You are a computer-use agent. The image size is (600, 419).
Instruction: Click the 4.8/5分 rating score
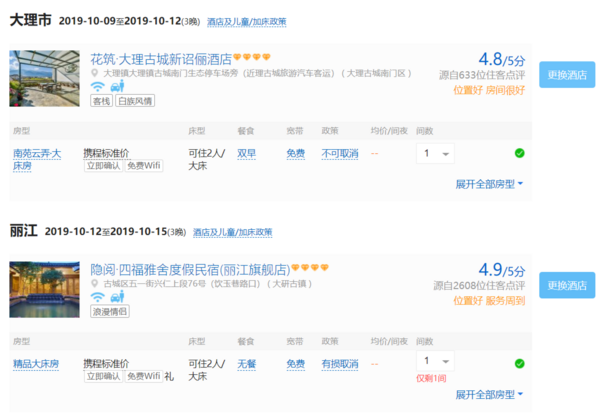click(x=502, y=60)
